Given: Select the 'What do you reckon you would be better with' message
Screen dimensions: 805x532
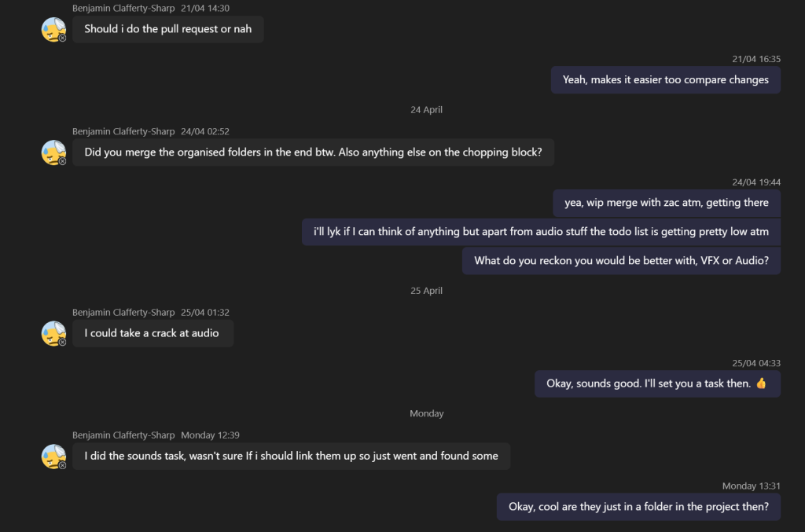Looking at the screenshot, I should tap(621, 261).
